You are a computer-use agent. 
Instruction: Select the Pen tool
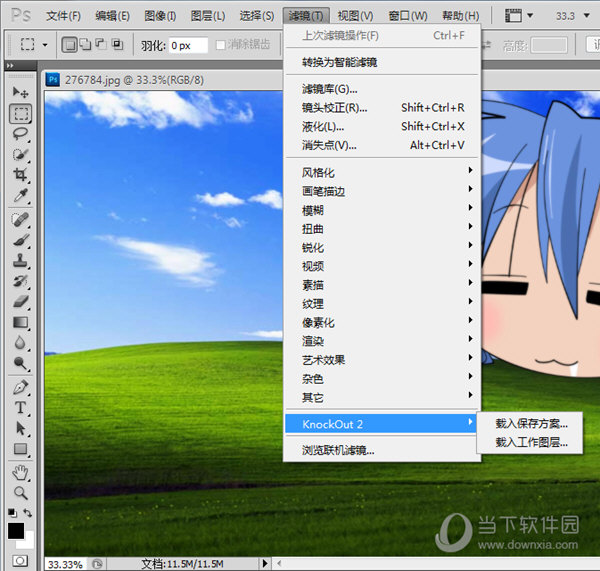tap(20, 387)
